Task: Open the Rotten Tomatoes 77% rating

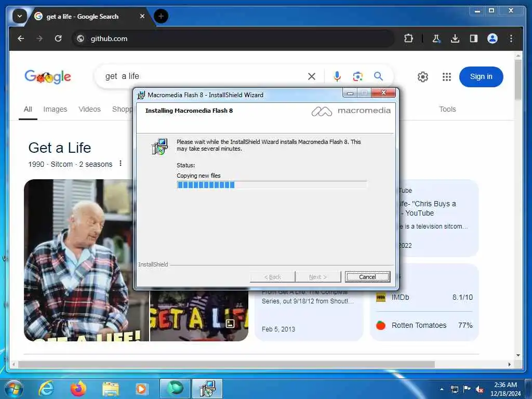Action: tap(424, 325)
